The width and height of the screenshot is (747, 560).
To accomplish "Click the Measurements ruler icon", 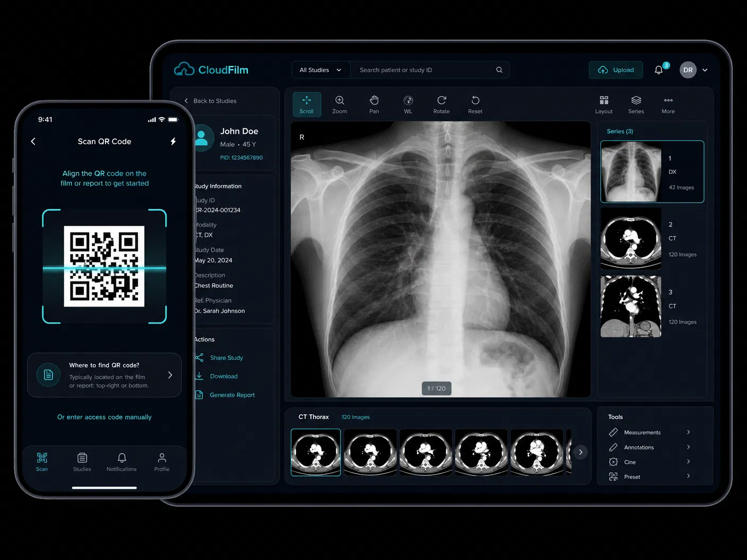I will pyautogui.click(x=613, y=432).
